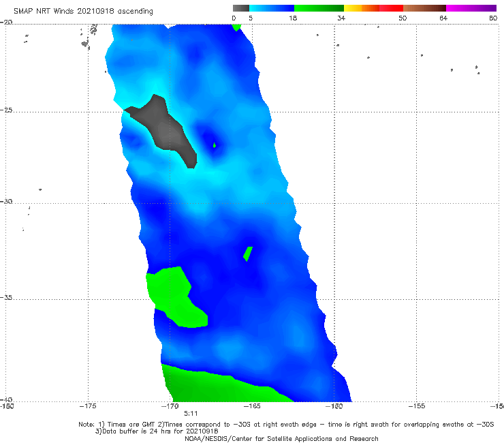Click the latitude label '-35'
The width and height of the screenshot is (504, 443).
[6, 298]
